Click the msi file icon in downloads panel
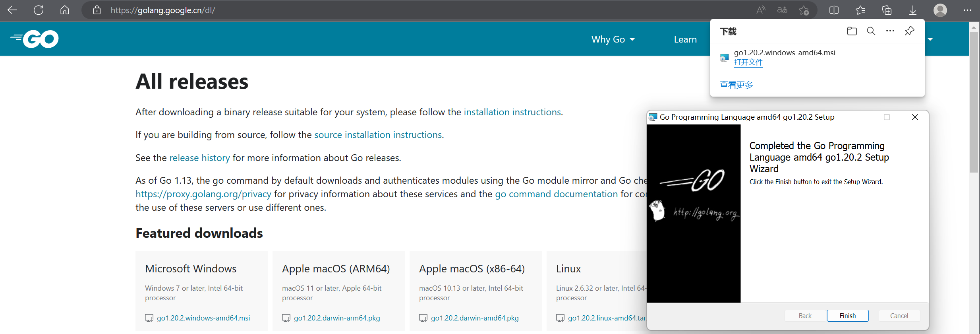980x334 pixels. tap(725, 58)
